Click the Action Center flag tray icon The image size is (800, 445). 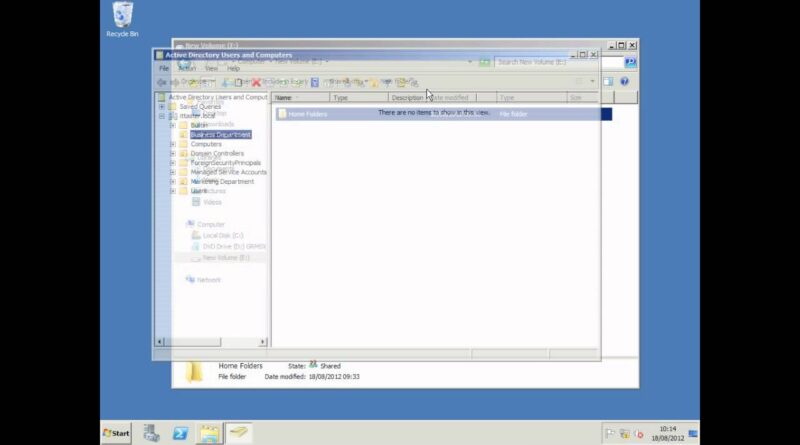pyautogui.click(x=610, y=434)
